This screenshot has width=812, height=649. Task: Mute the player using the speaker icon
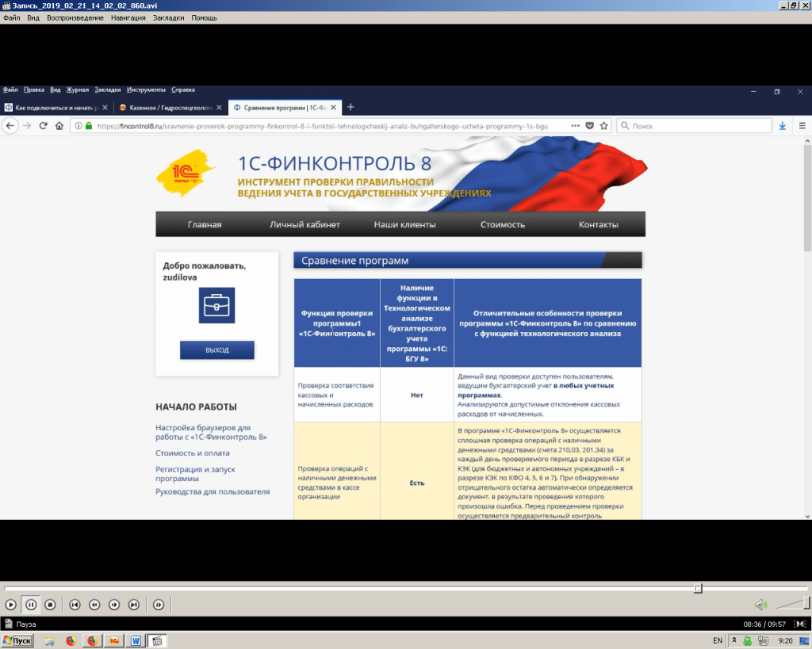pos(760,605)
